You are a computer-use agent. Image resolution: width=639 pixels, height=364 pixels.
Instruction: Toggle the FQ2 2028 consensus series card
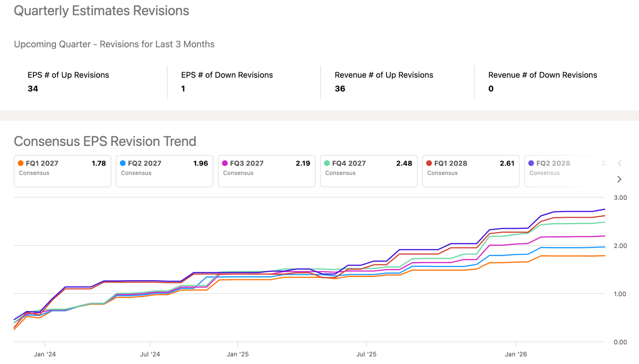coord(565,171)
